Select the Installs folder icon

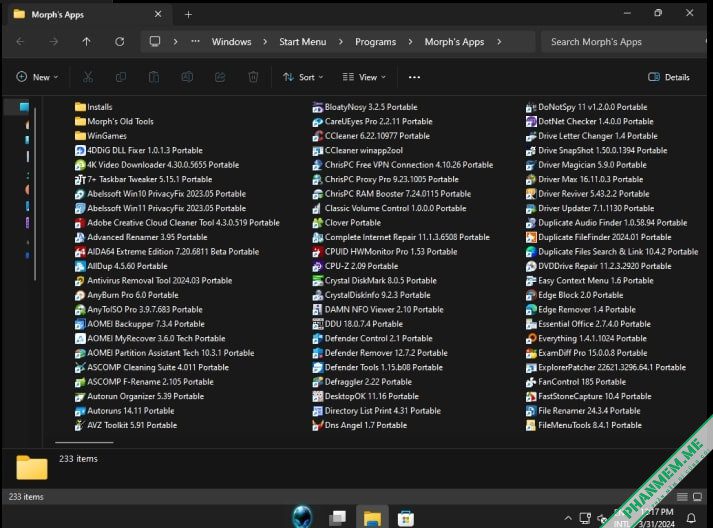click(80, 107)
